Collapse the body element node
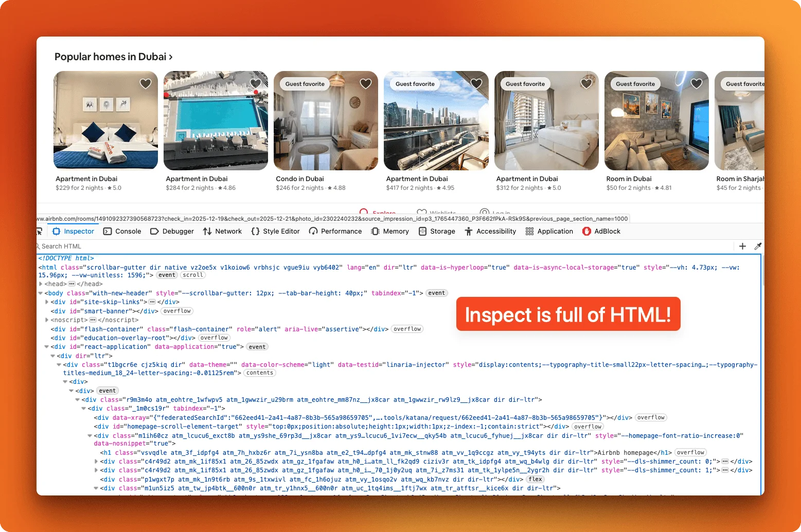The width and height of the screenshot is (801, 532). click(40, 293)
